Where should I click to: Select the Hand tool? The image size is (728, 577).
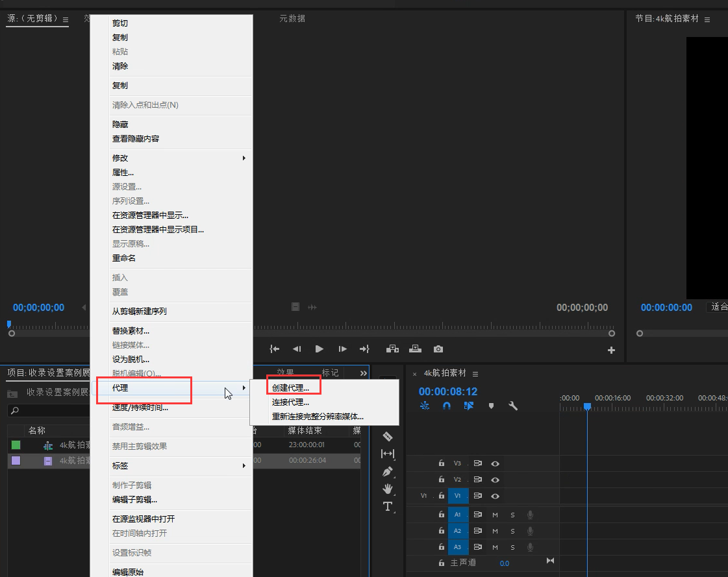pos(388,489)
